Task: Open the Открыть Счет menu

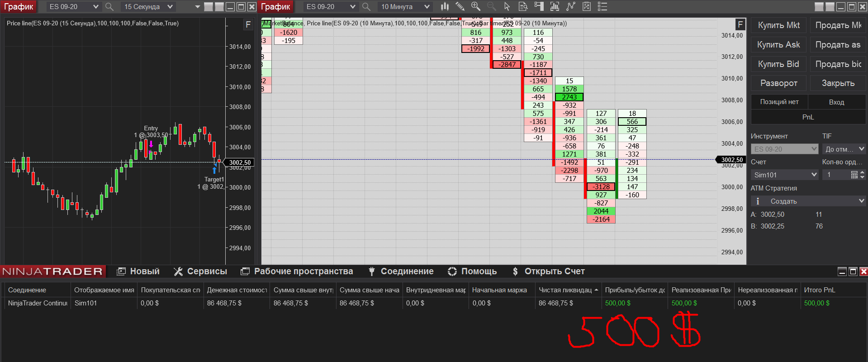Action: pos(548,271)
